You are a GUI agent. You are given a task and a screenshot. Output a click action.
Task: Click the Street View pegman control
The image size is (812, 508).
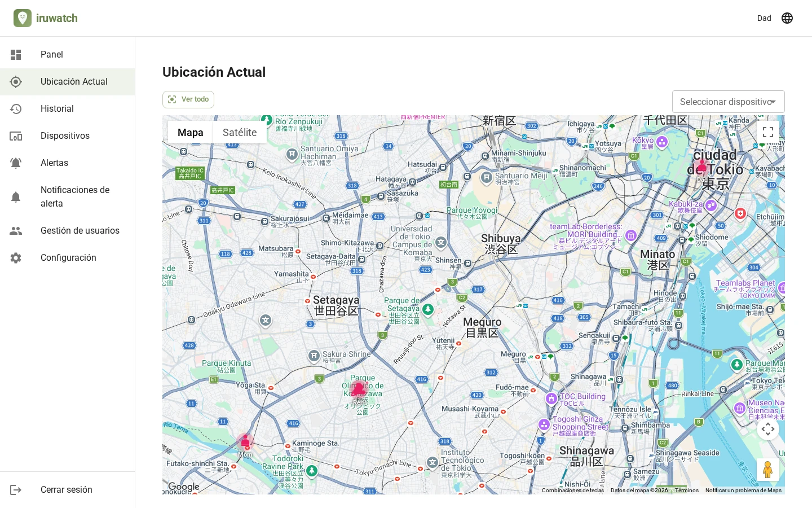coord(768,470)
